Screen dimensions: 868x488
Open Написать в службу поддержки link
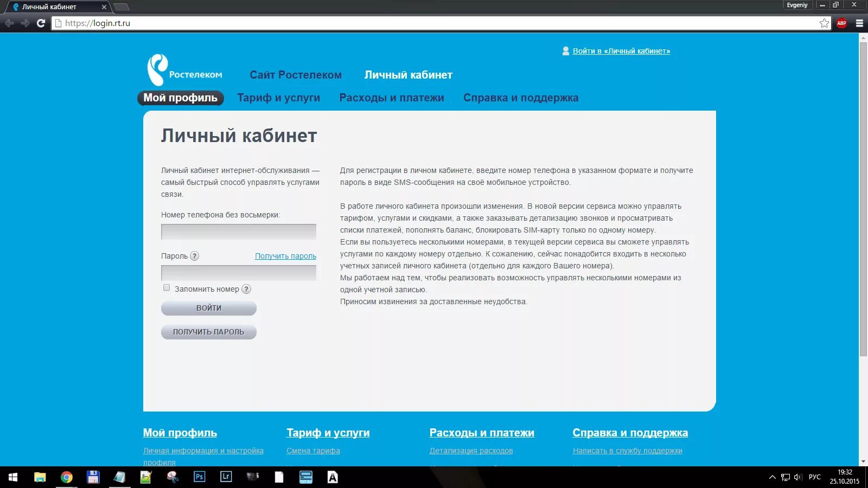coord(628,451)
